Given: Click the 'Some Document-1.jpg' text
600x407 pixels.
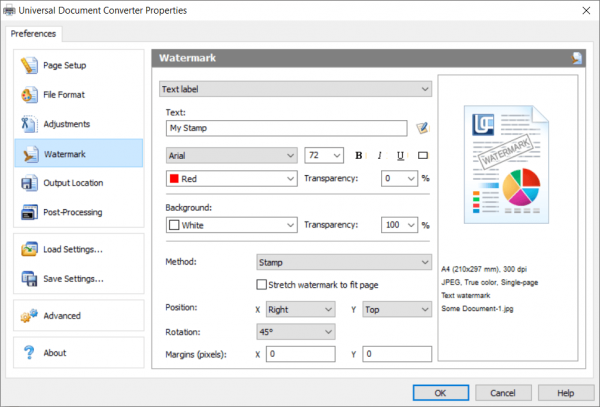Looking at the screenshot, I should point(477,309).
